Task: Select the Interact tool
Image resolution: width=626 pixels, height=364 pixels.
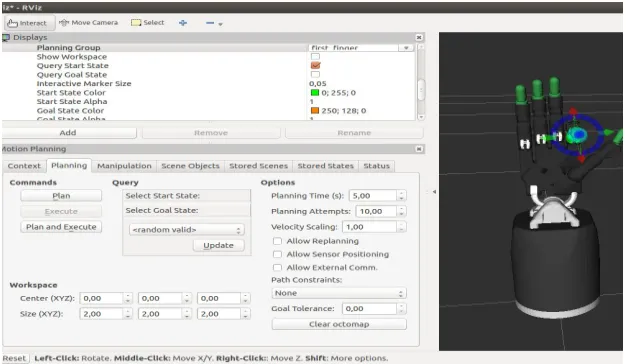Action: (27, 23)
